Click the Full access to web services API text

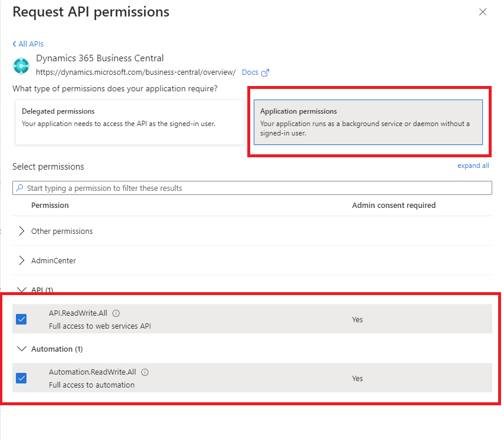tap(100, 326)
